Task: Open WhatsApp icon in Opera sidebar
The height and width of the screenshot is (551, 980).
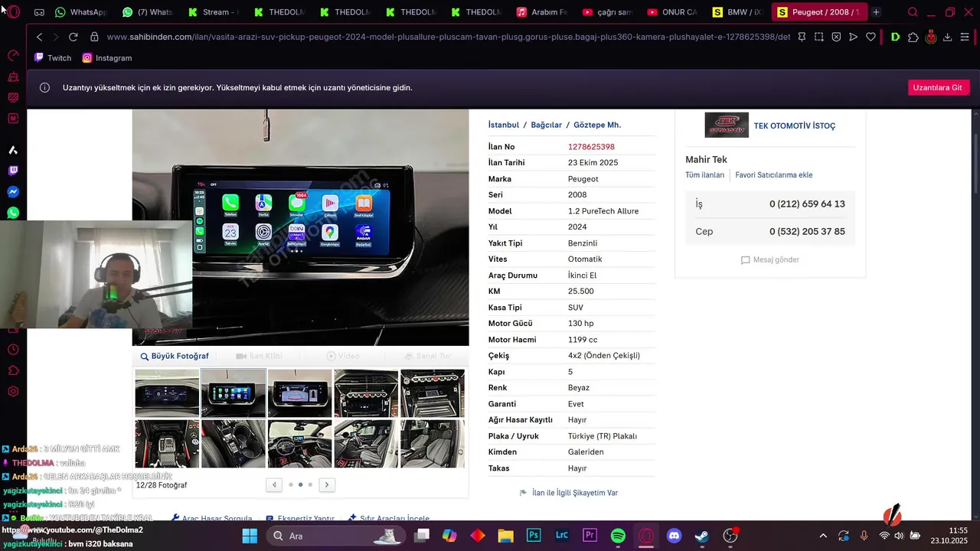Action: [13, 213]
